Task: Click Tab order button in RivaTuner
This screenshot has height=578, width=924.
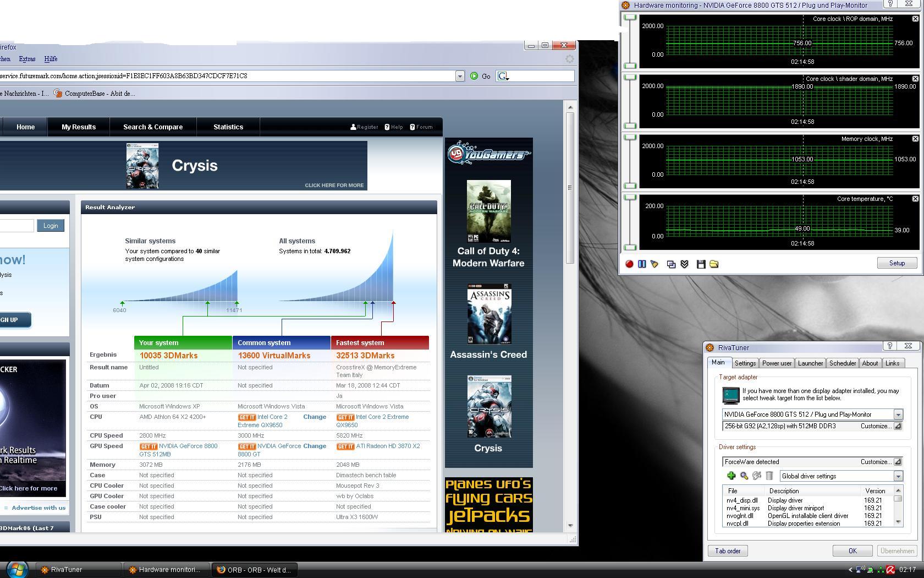Action: pos(728,551)
